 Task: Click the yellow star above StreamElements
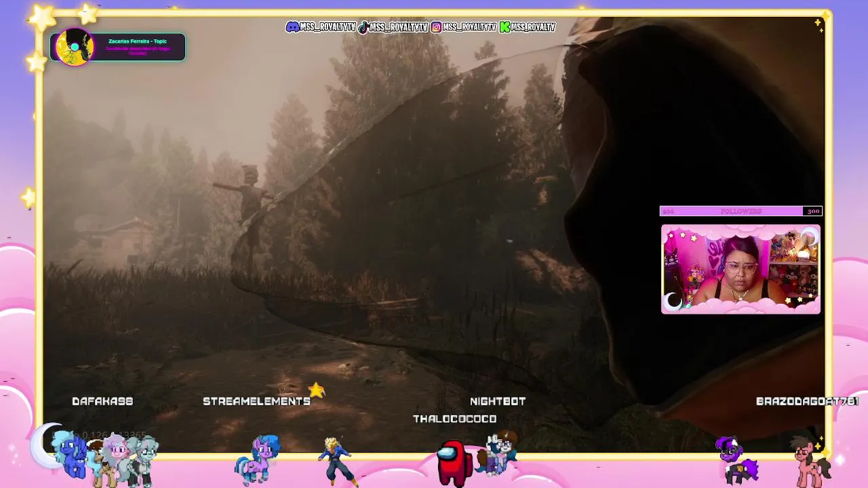(x=317, y=390)
